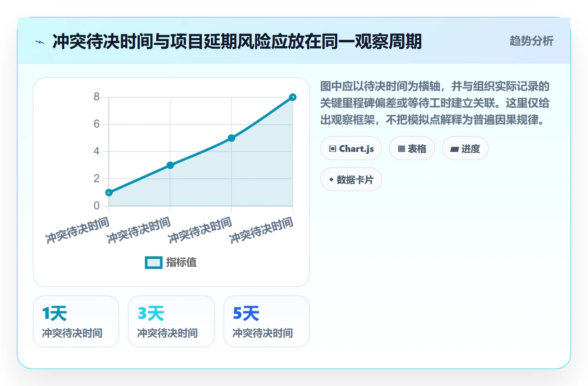This screenshot has width=588, height=386.
Task: Select the 数据卡片 tag
Action: pos(351,180)
